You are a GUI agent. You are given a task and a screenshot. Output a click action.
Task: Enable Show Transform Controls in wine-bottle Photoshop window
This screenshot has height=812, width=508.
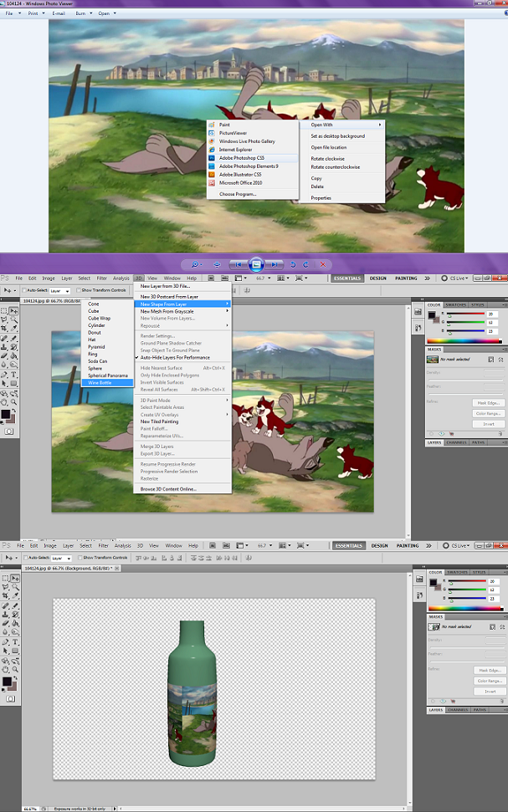click(x=80, y=558)
